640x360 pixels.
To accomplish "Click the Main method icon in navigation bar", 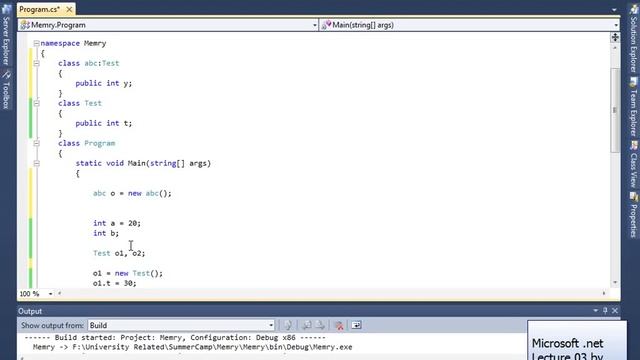I will pyautogui.click(x=326, y=25).
